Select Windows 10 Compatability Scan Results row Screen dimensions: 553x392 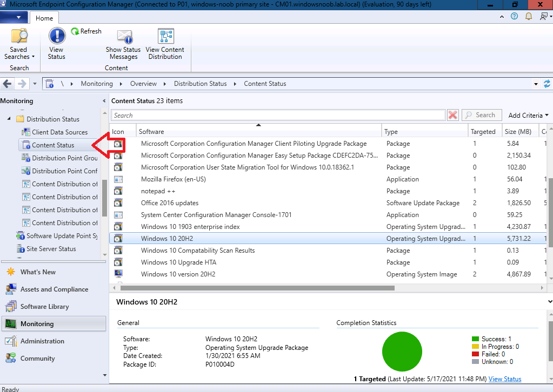[x=328, y=251]
